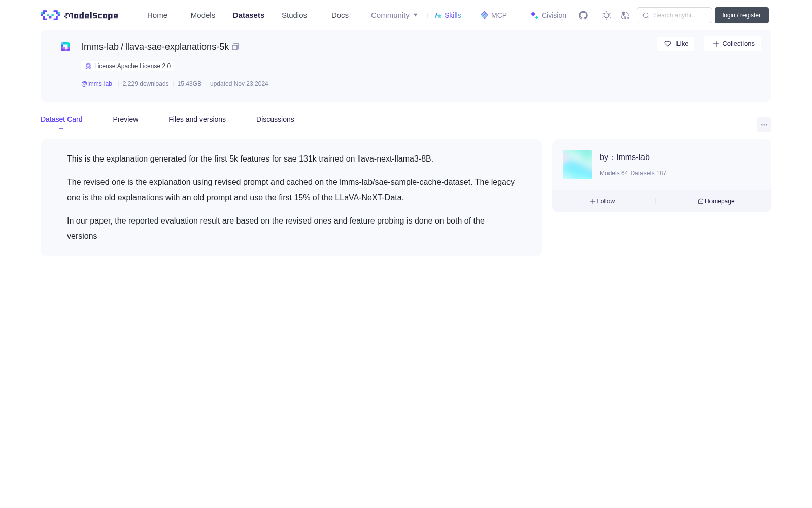Go to the Home nav item
This screenshot has width=812, height=508.
(157, 15)
